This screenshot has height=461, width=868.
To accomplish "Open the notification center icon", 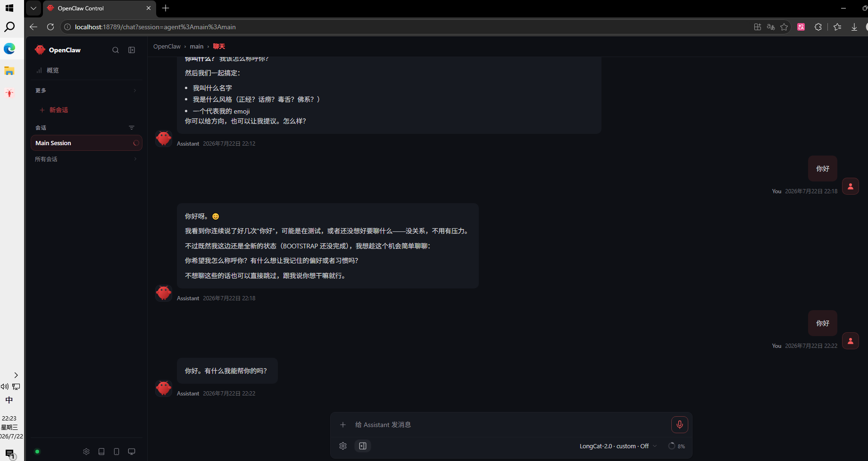I will [x=9, y=454].
